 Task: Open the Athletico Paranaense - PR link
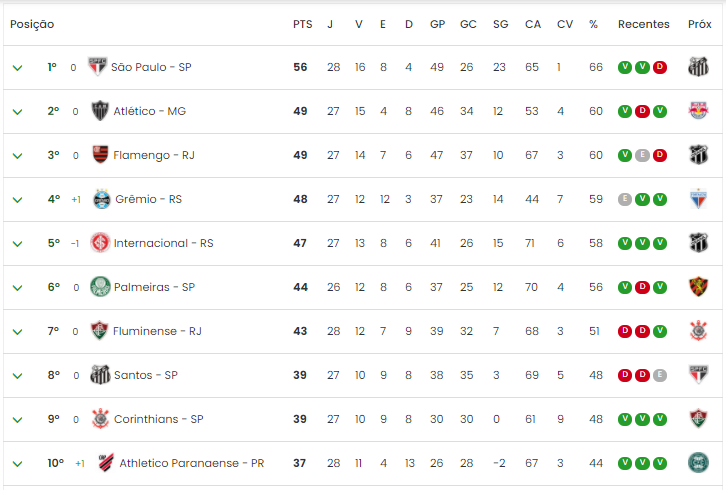pyautogui.click(x=192, y=463)
